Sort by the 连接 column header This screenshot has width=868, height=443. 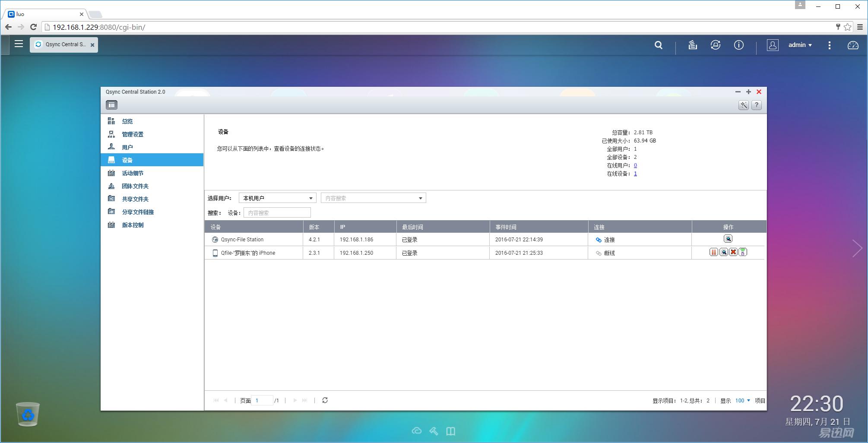pyautogui.click(x=640, y=227)
